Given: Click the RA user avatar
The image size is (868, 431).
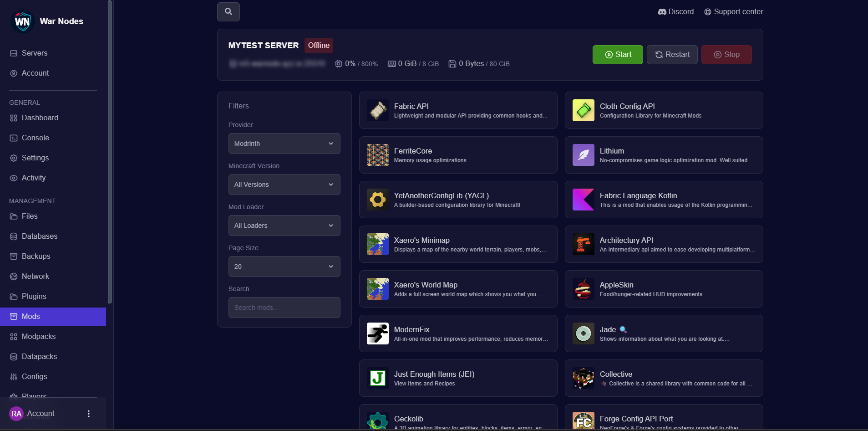Looking at the screenshot, I should [x=16, y=414].
